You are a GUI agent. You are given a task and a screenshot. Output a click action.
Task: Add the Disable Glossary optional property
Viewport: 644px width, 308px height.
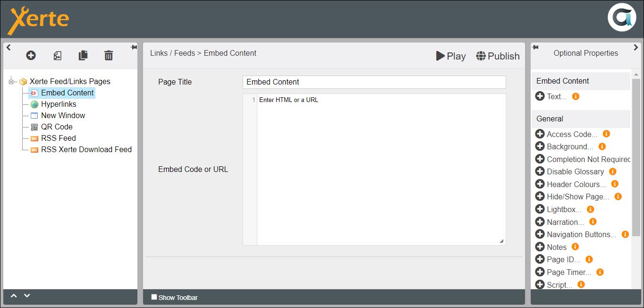pos(540,171)
